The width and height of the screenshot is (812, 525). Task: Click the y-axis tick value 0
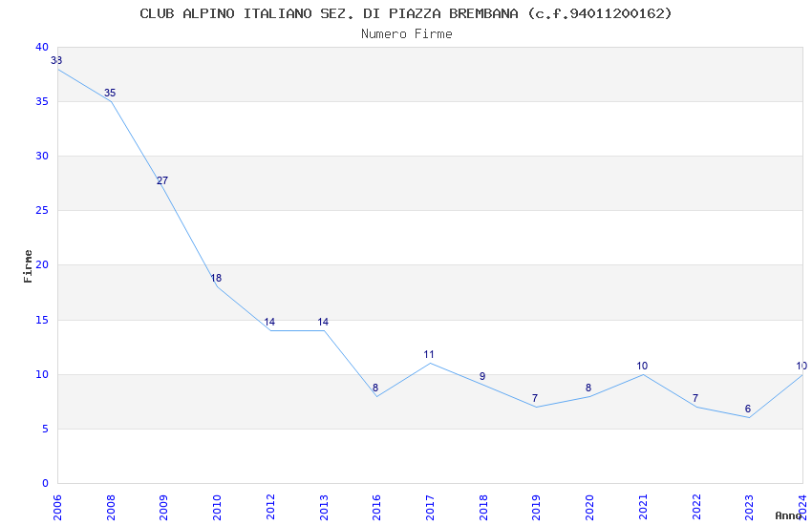pos(45,484)
